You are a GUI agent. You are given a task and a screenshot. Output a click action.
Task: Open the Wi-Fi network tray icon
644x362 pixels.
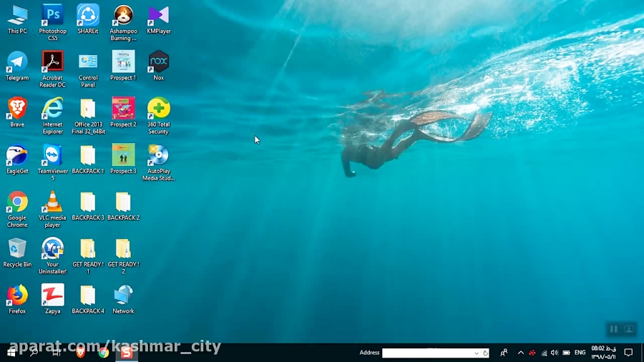pyautogui.click(x=544, y=353)
